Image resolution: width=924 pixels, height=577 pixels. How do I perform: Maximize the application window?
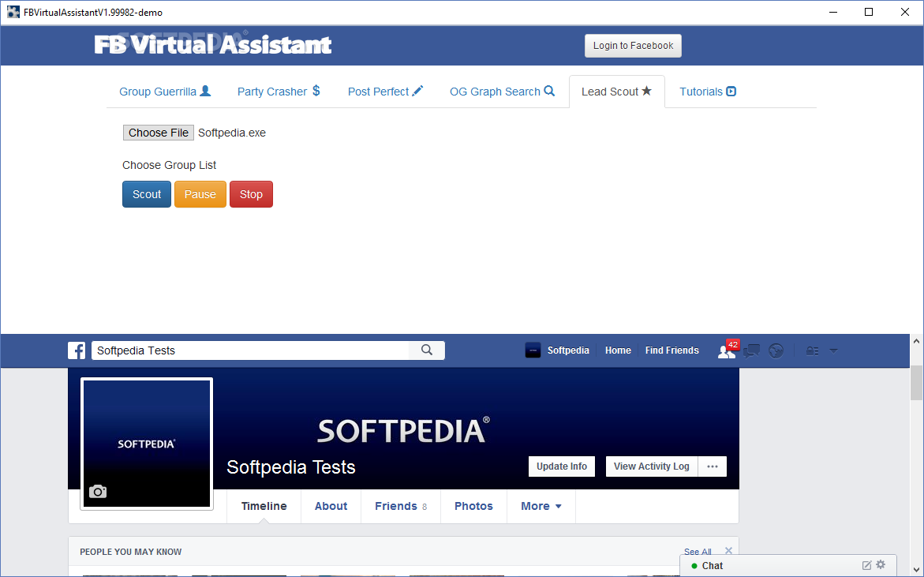point(869,12)
